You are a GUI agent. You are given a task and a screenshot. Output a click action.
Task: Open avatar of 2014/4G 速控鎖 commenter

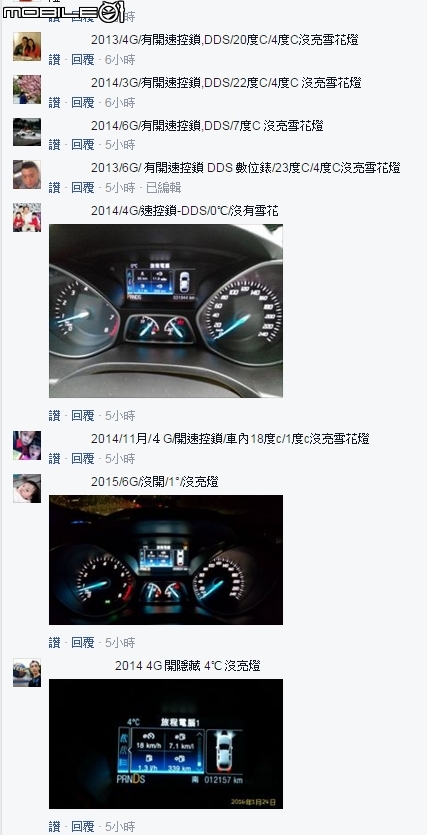pos(27,217)
